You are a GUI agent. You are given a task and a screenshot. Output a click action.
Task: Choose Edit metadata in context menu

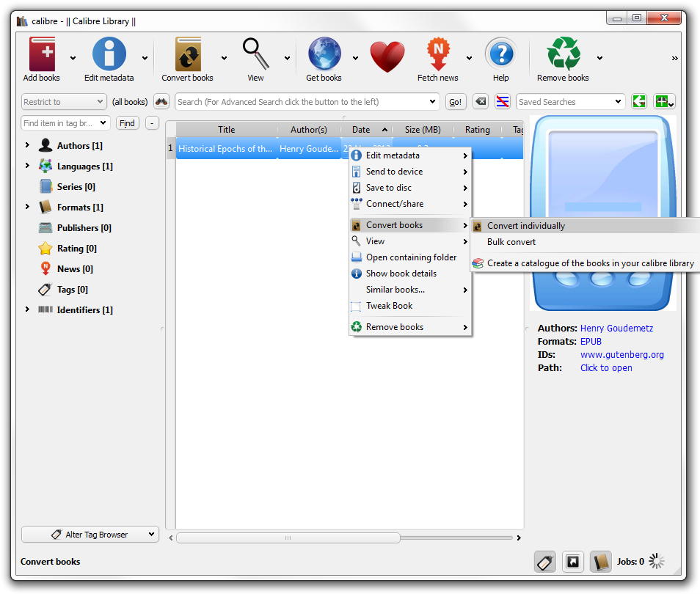[x=410, y=155]
